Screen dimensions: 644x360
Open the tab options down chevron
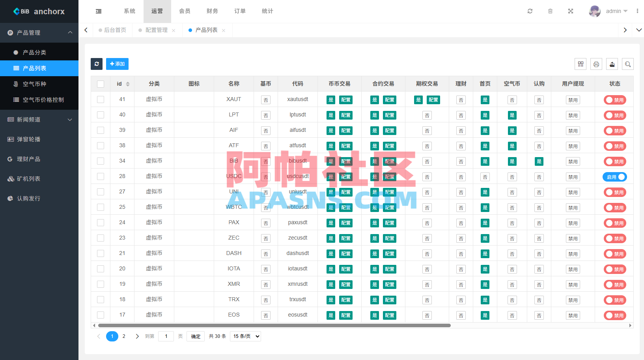pyautogui.click(x=639, y=30)
